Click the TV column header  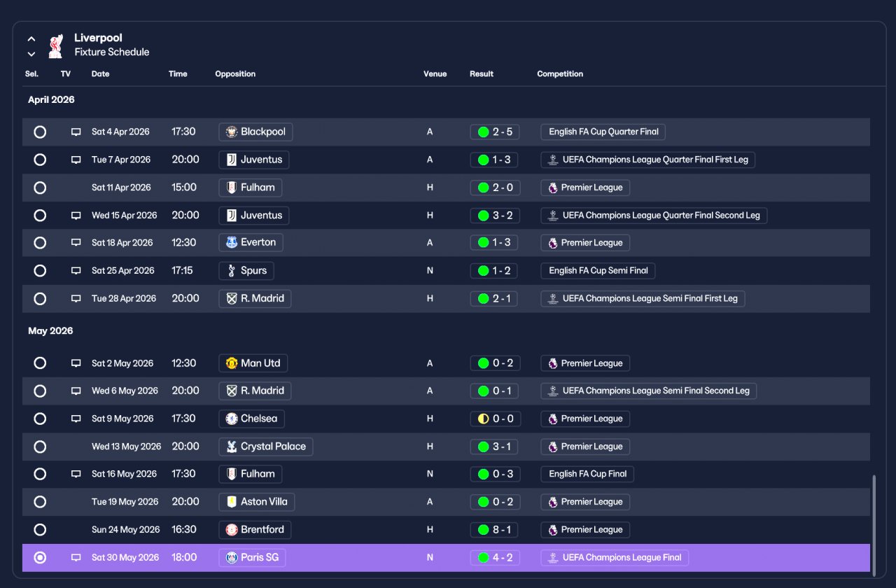(x=66, y=74)
